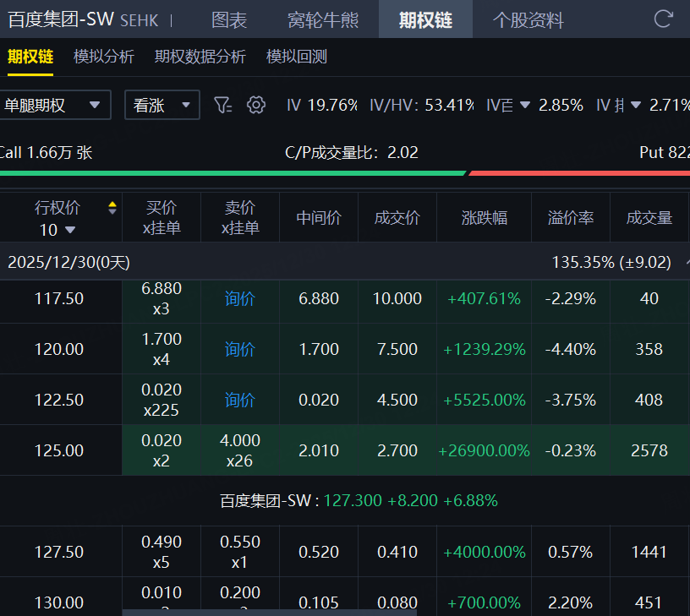The width and height of the screenshot is (690, 616).
Task: Open the 看涨 call/put dropdown
Action: tap(162, 105)
